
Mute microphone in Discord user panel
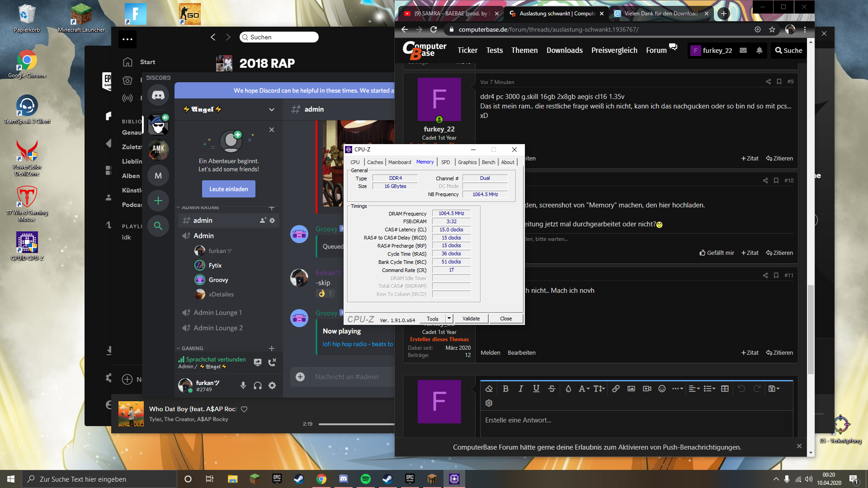point(243,385)
